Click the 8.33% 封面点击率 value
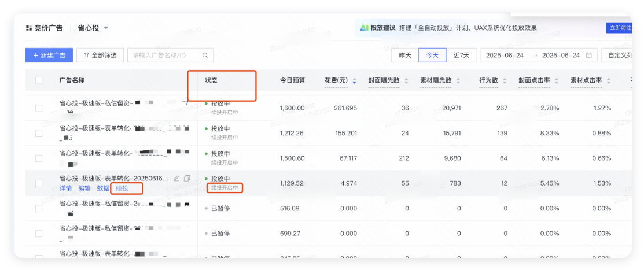 pyautogui.click(x=550, y=134)
